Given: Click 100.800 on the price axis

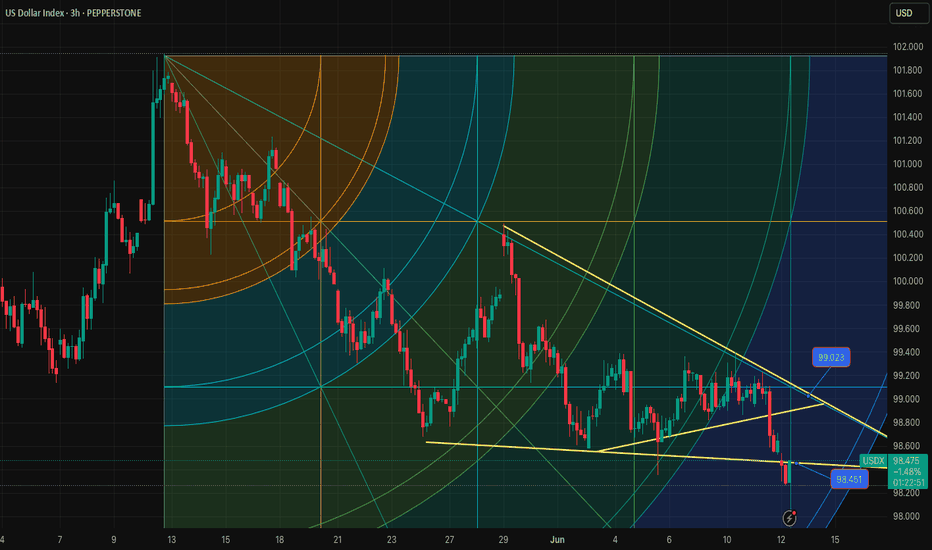Looking at the screenshot, I should pos(908,187).
